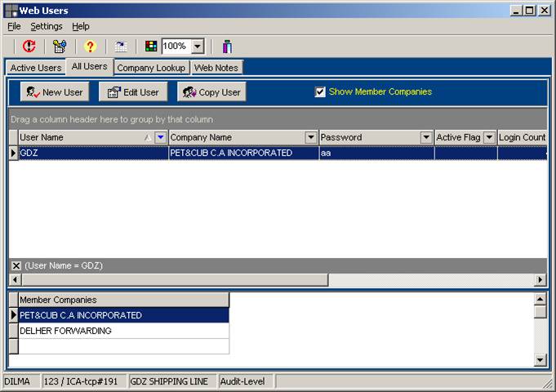556x392 pixels.
Task: Open the Settings menu
Action: pyautogui.click(x=47, y=26)
